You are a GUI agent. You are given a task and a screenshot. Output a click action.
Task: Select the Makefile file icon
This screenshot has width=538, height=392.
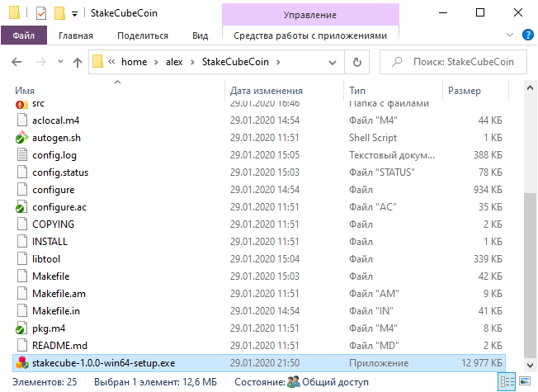[22, 276]
